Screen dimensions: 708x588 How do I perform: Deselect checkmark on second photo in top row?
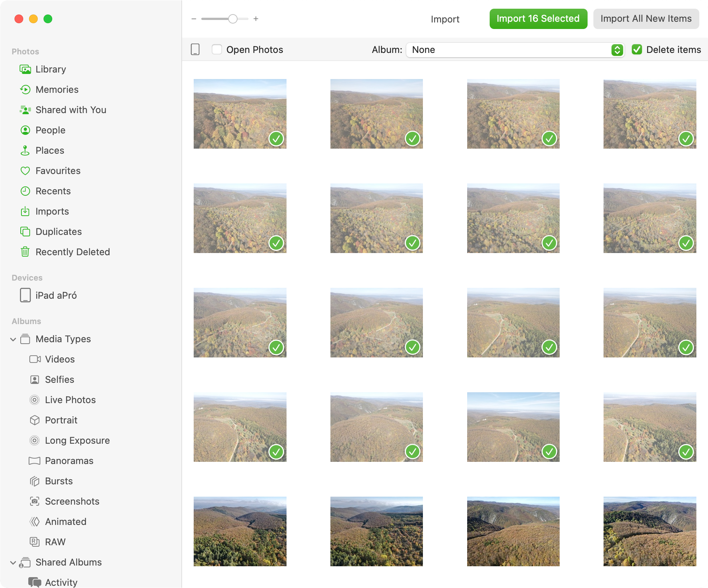point(412,138)
